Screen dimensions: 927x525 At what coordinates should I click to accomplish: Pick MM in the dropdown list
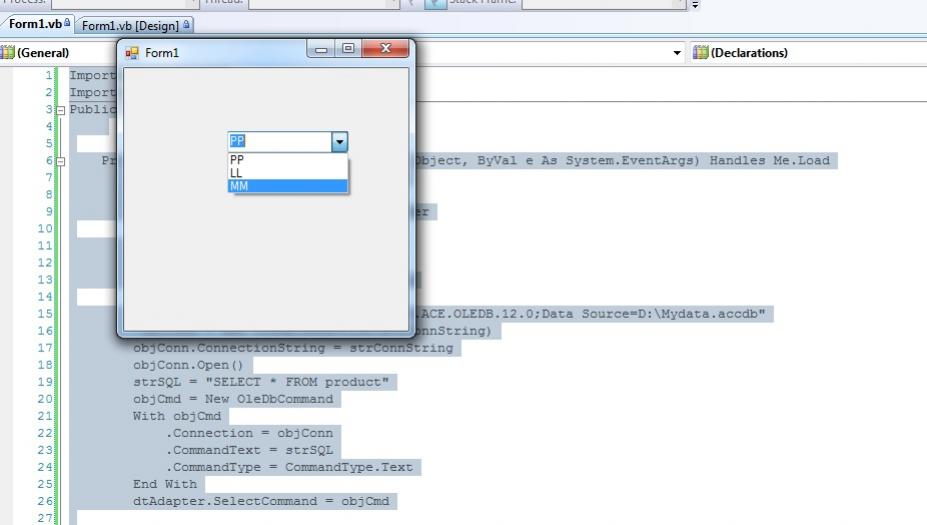[287, 186]
